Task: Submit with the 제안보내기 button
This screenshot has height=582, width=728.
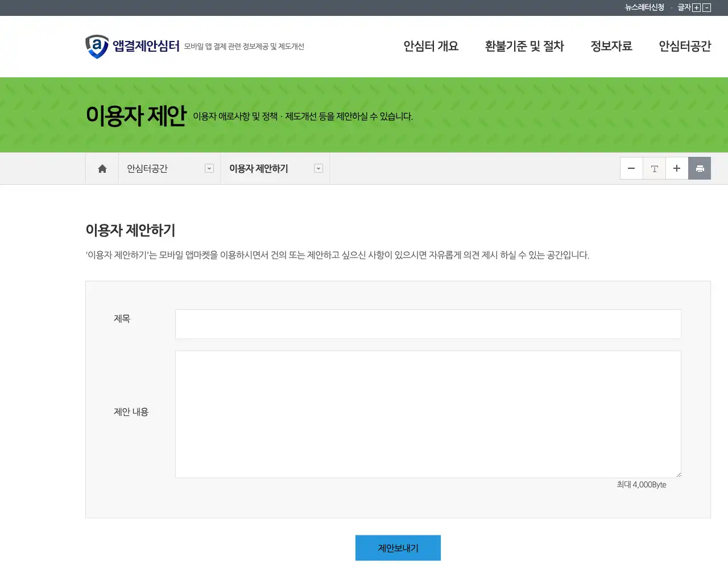Action: [398, 548]
